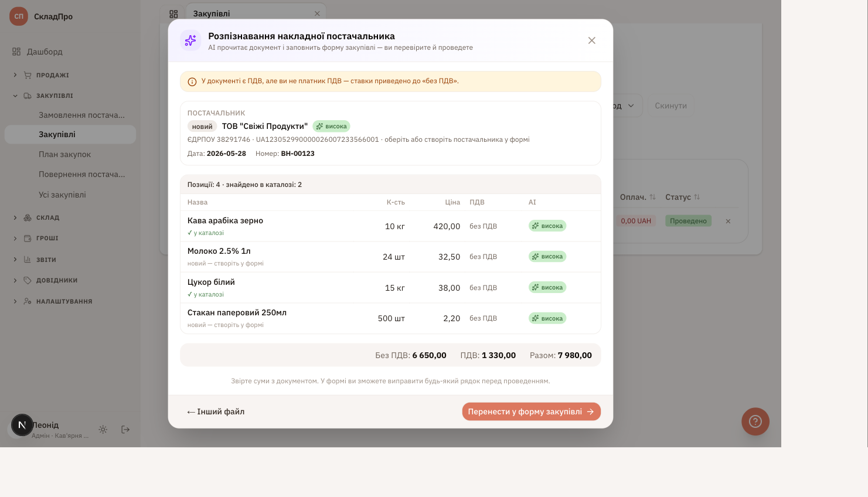Open the help question-mark button
The height and width of the screenshot is (497, 868).
(755, 421)
